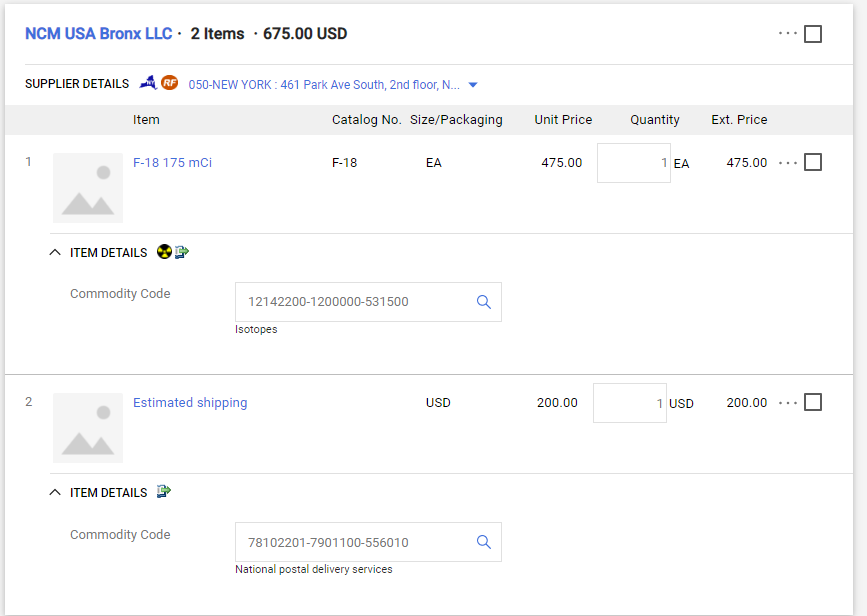The height and width of the screenshot is (616, 867).
Task: Click the quantity field for F-18 item
Action: point(634,163)
